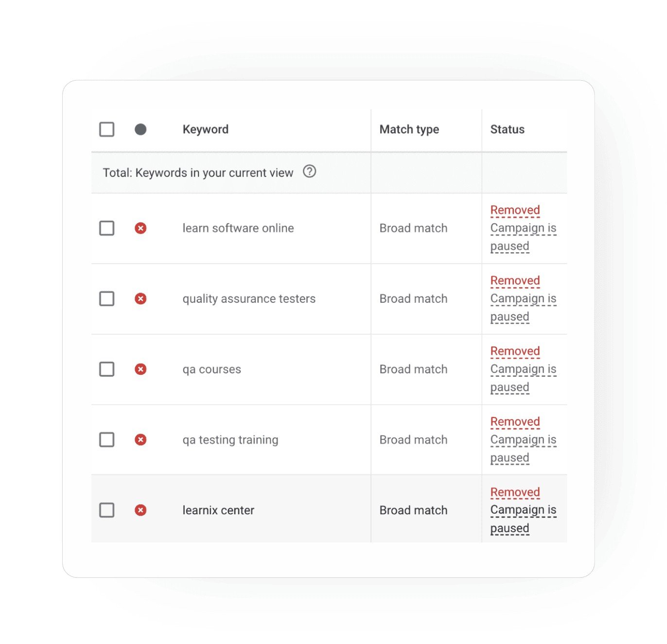Select the checkbox for quality assurance testers
This screenshot has height=644, width=667.
pos(107,298)
